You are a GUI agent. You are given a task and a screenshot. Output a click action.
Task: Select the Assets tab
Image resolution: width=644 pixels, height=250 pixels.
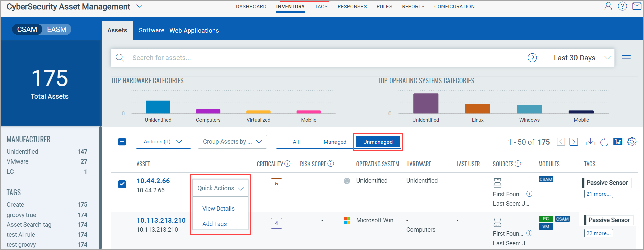pos(117,30)
